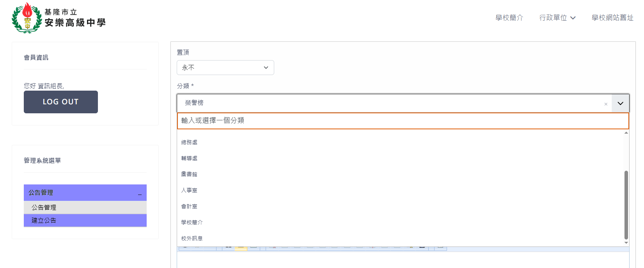644x268 pixels.
Task: Open the 置頂 dropdown showing 永不
Action: pos(225,68)
